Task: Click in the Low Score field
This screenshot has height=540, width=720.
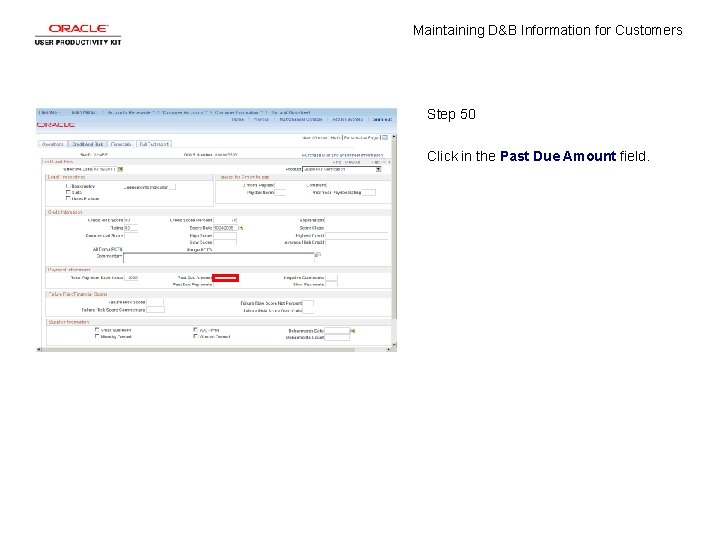Action: [x=225, y=242]
